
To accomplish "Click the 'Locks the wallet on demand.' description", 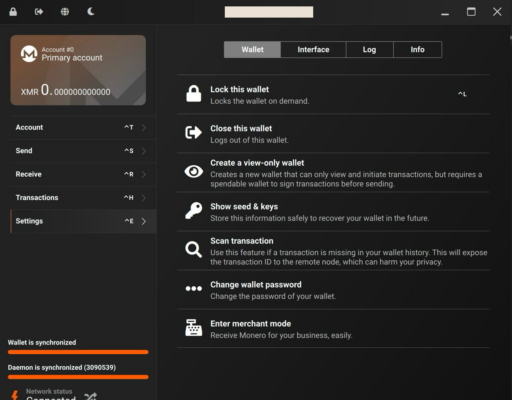I will tap(260, 101).
